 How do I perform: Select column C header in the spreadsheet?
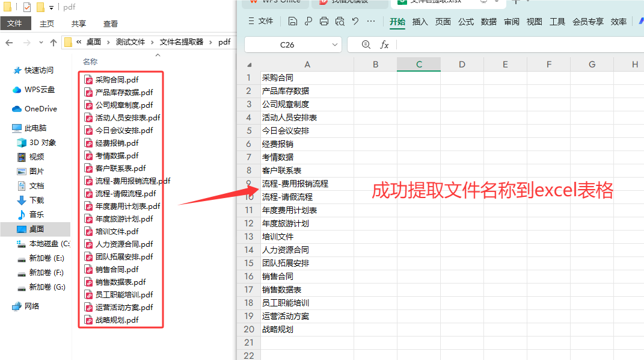tap(419, 64)
